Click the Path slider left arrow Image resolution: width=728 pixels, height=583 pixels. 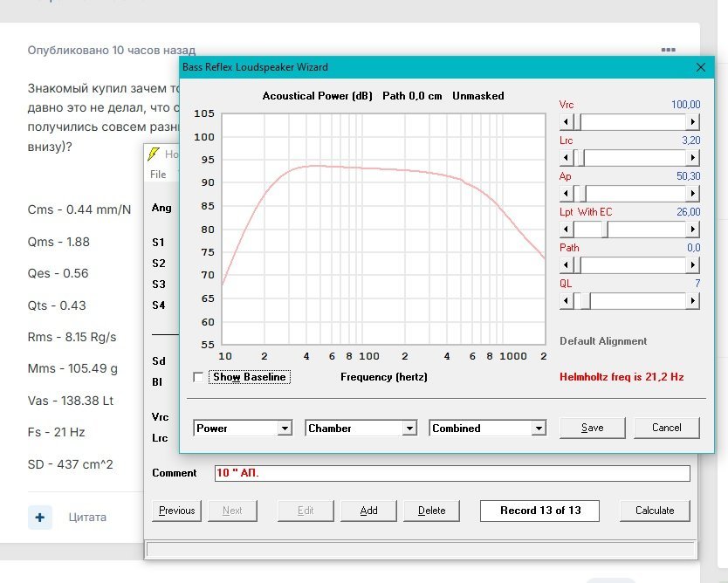point(566,265)
